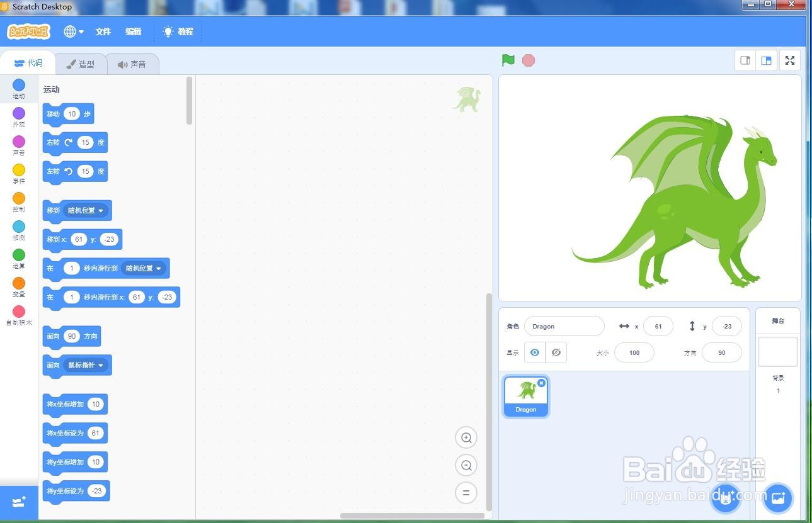Click the 面向 90 方向 block
This screenshot has height=523, width=812.
tap(71, 337)
